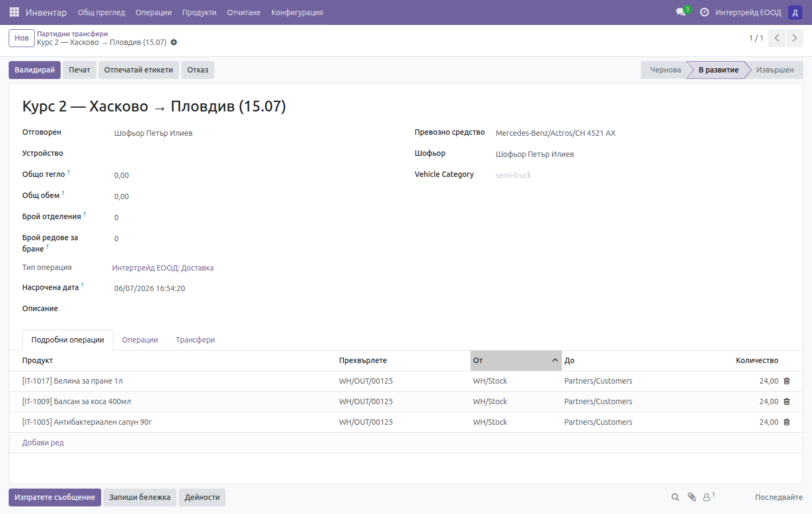Click Добави ред link
Image resolution: width=812 pixels, height=514 pixels.
(43, 443)
